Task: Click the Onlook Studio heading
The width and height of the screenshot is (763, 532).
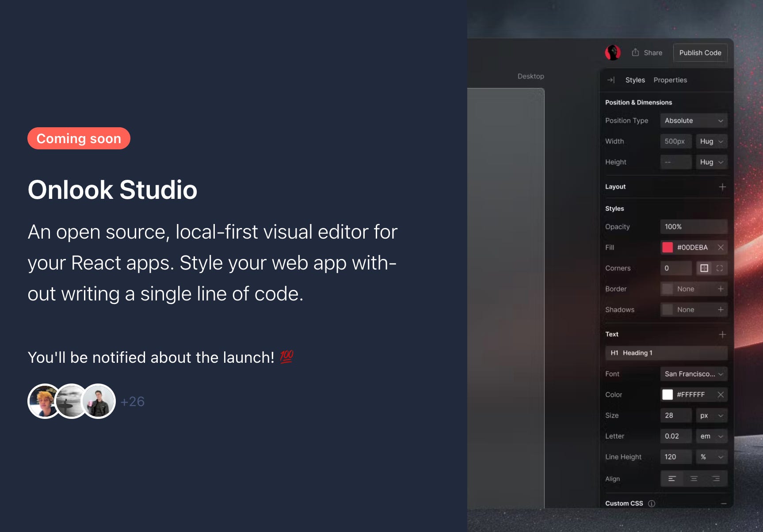Action: pyautogui.click(x=112, y=190)
